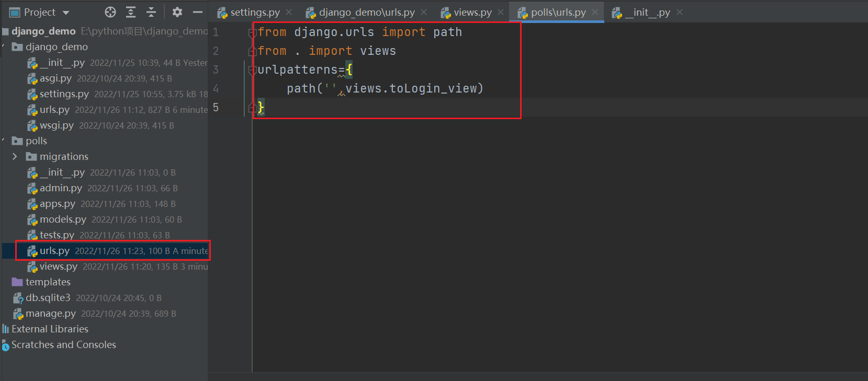The image size is (868, 381).
Task: Select External Libraries node
Action: (50, 329)
